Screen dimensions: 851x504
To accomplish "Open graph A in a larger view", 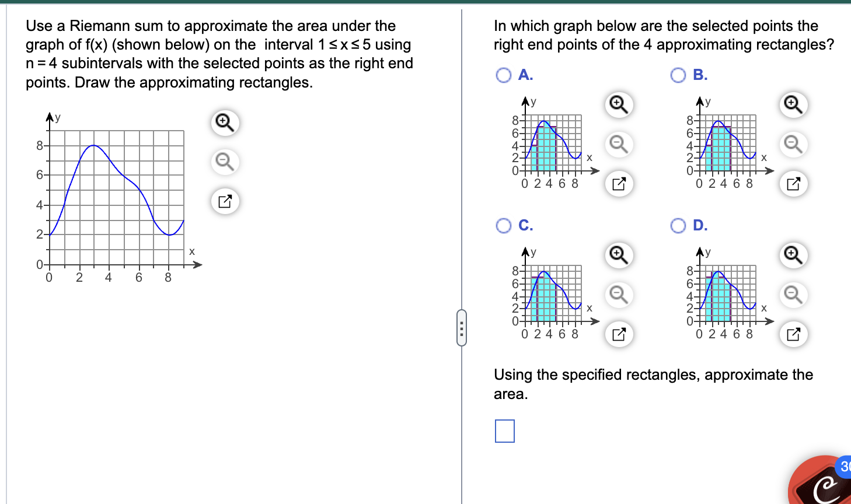I will [x=619, y=183].
